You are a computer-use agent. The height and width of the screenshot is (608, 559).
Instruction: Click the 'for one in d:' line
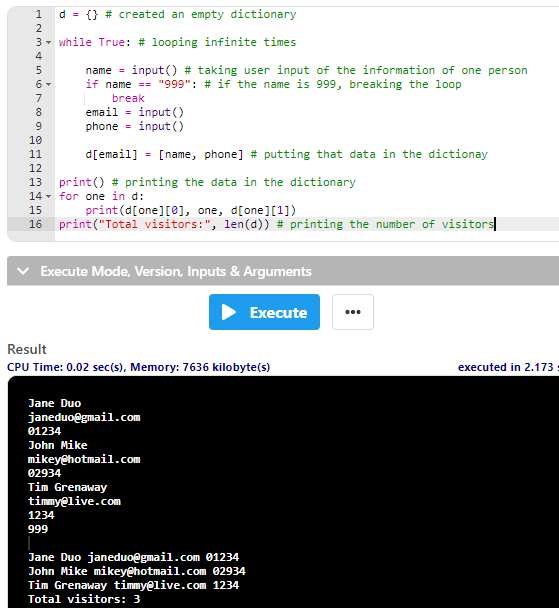point(102,196)
